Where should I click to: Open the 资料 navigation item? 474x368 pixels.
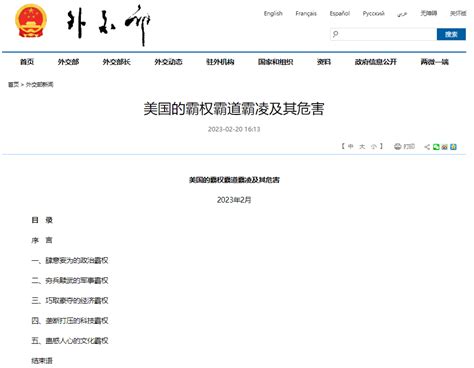[x=324, y=62]
